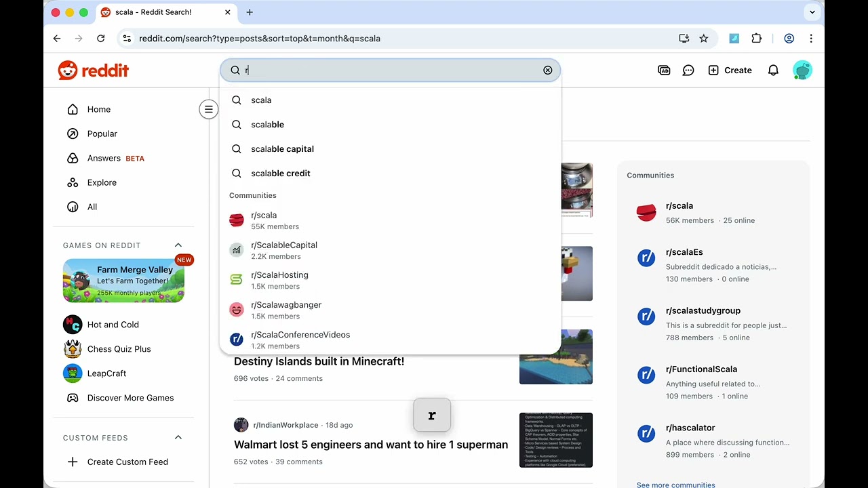This screenshot has width=868, height=488.
Task: Click the site info icon in address bar
Action: click(126, 39)
